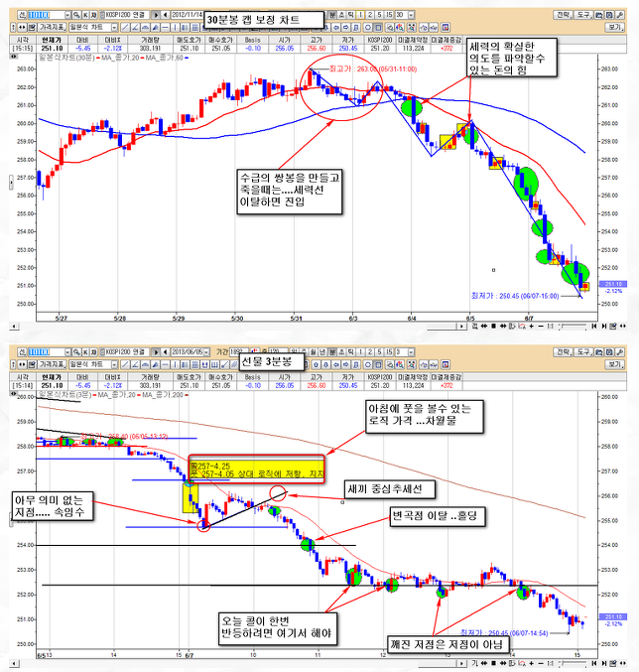The height and width of the screenshot is (672, 639).
Task: Expand the left panel handle of the 3분봉 chart
Action: point(11,519)
